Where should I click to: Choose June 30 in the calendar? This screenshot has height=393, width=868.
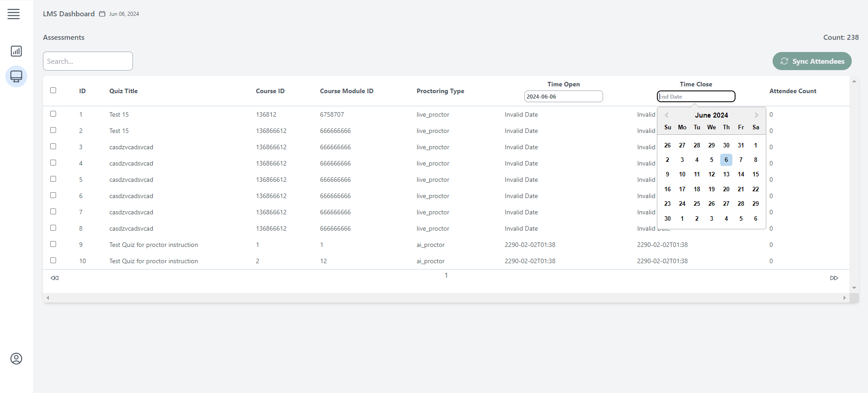pos(668,218)
